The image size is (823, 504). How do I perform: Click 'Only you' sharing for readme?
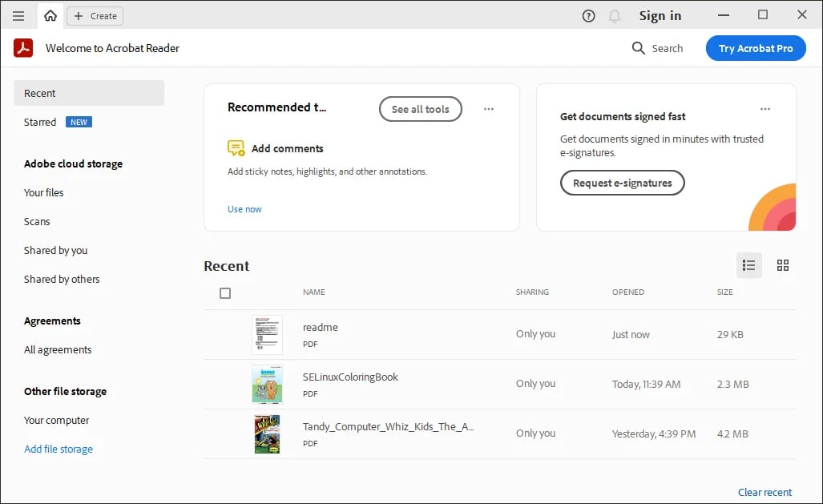(535, 334)
